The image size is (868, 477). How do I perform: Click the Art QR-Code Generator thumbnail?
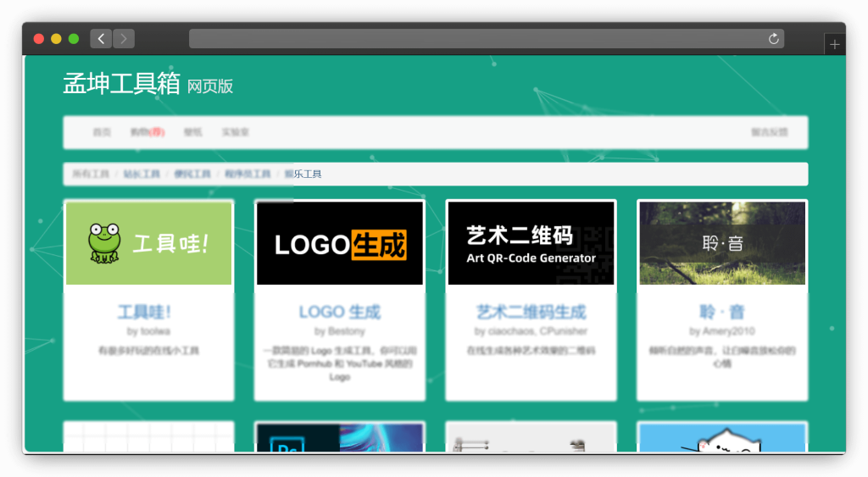[531, 243]
